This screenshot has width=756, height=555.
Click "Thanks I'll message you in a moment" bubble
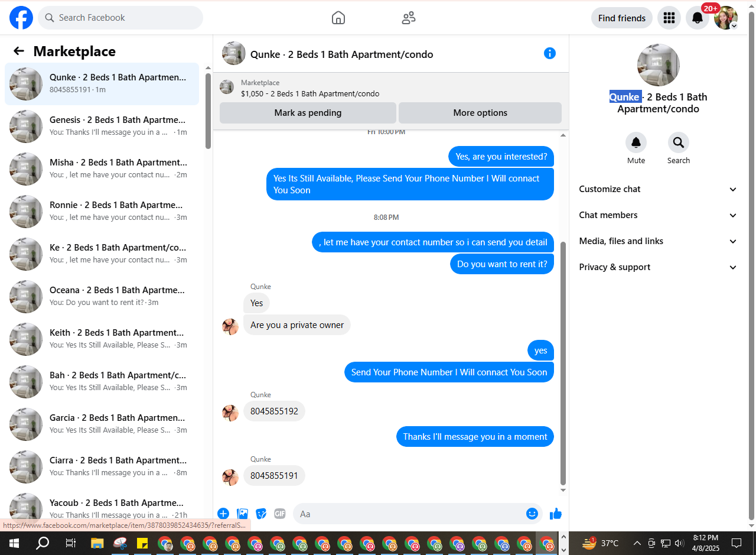475,437
